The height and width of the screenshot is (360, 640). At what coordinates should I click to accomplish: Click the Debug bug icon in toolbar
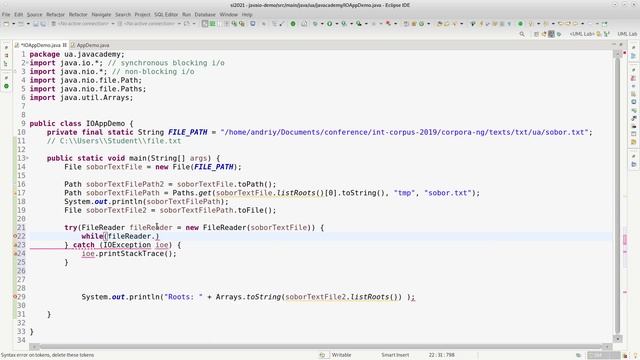click(316, 24)
